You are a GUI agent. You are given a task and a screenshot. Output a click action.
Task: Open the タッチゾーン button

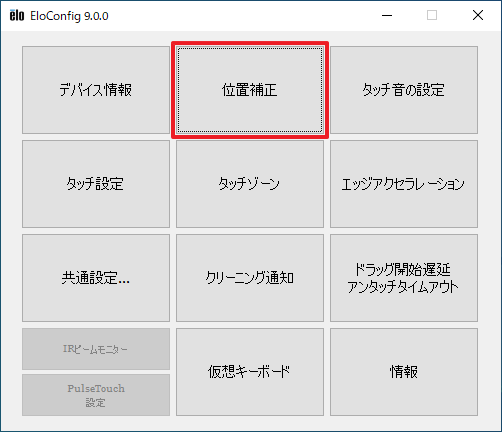250,184
